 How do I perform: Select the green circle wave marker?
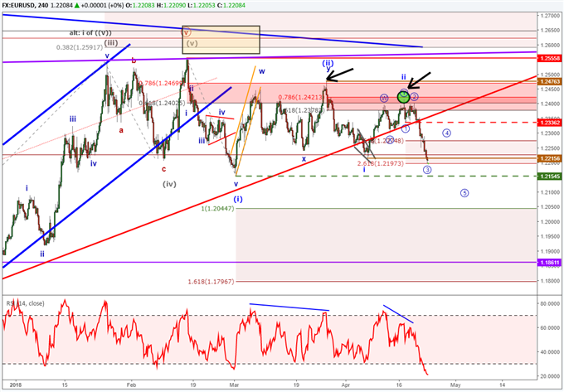point(404,97)
